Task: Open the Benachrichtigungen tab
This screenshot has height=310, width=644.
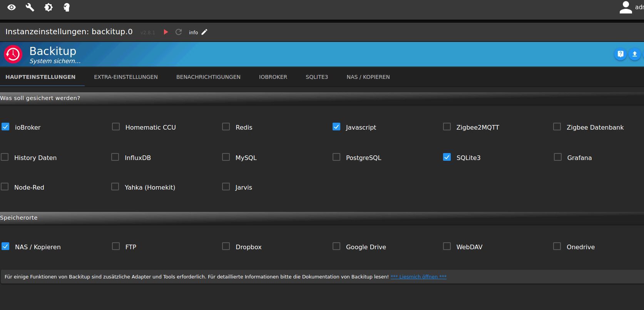Action: point(208,77)
